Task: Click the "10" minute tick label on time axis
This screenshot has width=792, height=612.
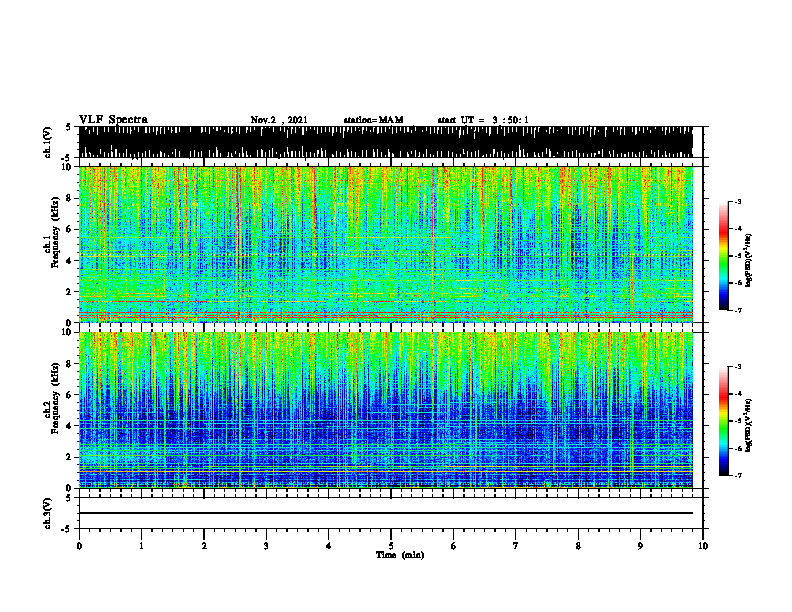Action: pyautogui.click(x=703, y=546)
